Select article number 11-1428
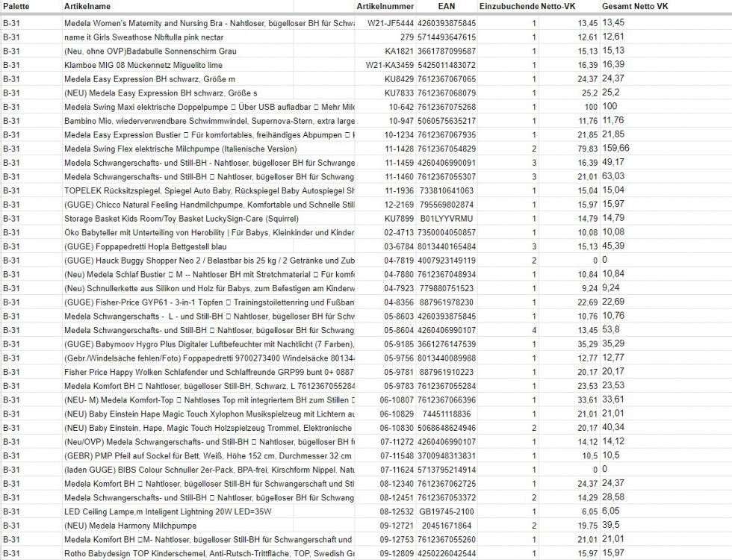 tap(399, 149)
